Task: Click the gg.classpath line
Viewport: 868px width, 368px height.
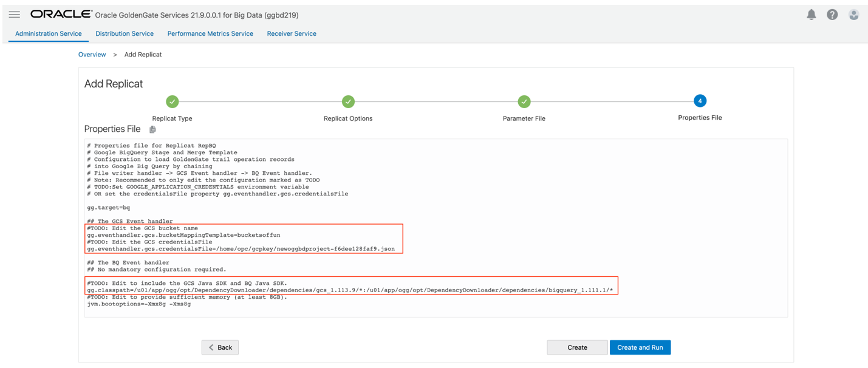Action: coord(350,290)
